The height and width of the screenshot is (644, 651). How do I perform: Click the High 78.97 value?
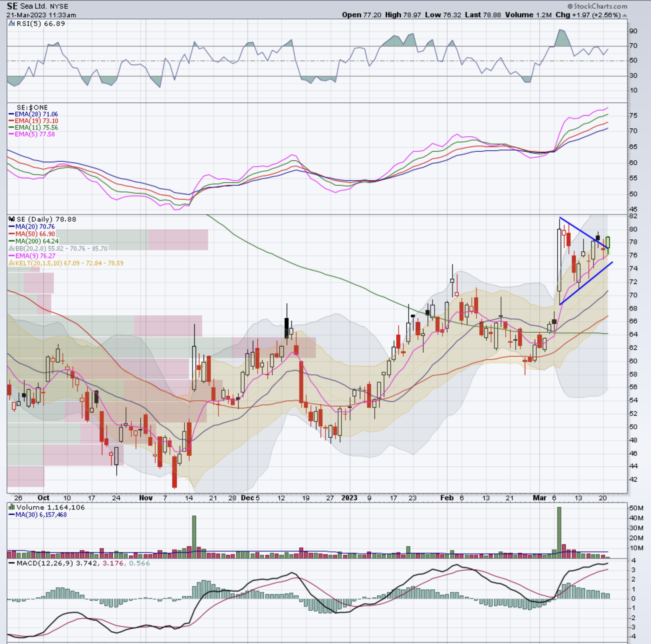point(403,15)
